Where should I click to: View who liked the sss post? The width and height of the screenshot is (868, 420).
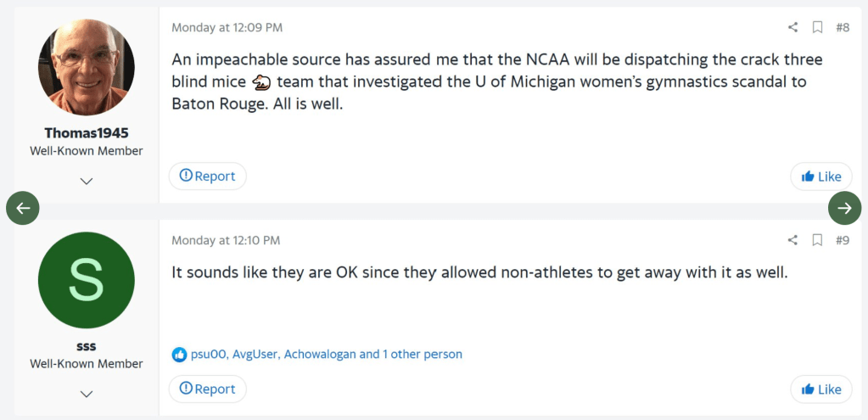point(326,354)
